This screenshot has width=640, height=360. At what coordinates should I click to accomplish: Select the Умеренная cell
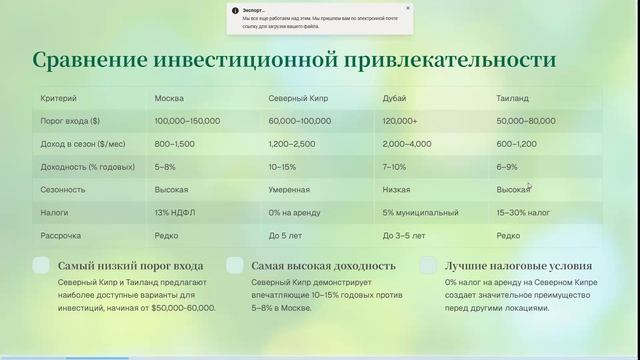pyautogui.click(x=289, y=190)
